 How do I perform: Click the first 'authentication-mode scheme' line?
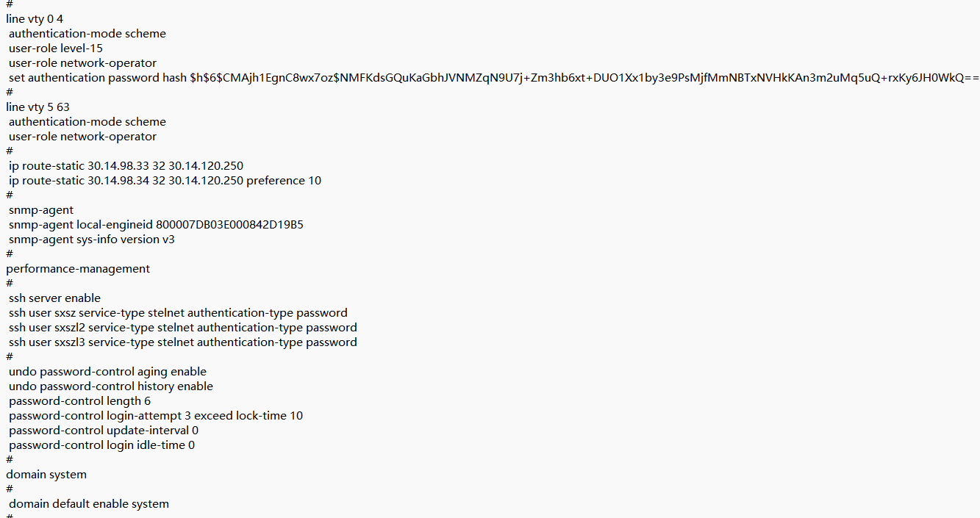click(87, 33)
